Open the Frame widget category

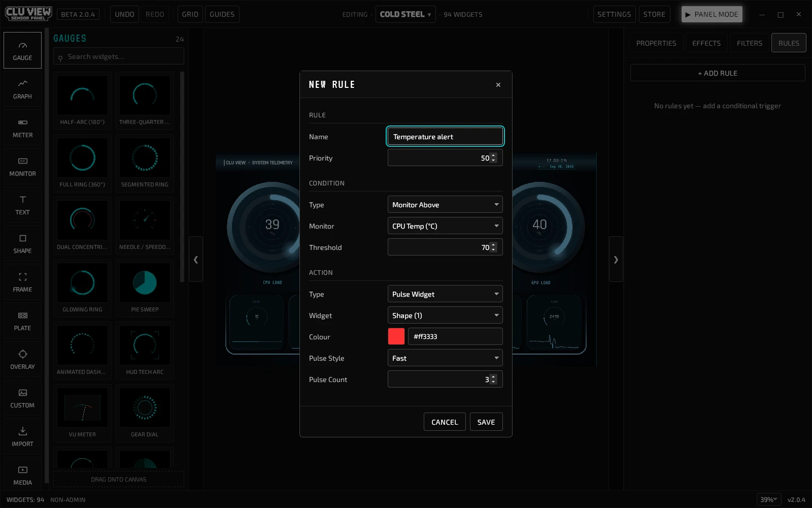pos(22,282)
